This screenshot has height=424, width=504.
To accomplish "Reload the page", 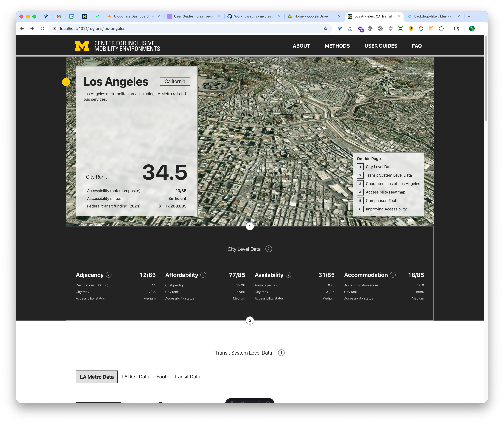I will click(x=42, y=29).
